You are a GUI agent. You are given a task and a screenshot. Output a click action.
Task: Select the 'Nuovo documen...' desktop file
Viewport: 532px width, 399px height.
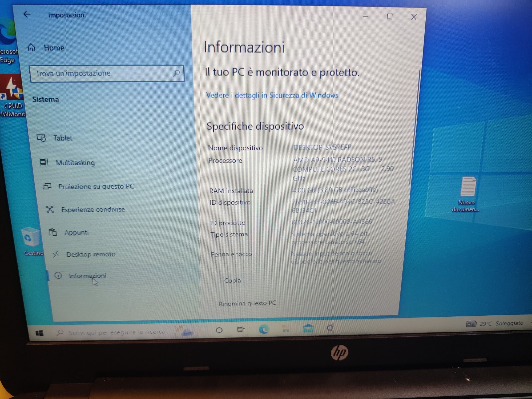(x=466, y=195)
